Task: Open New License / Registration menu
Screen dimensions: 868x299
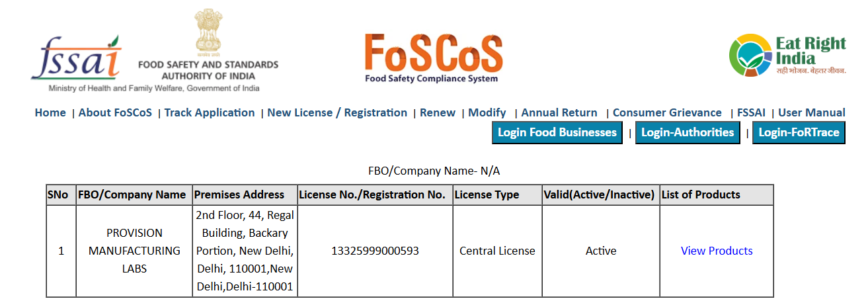Action: pyautogui.click(x=337, y=112)
